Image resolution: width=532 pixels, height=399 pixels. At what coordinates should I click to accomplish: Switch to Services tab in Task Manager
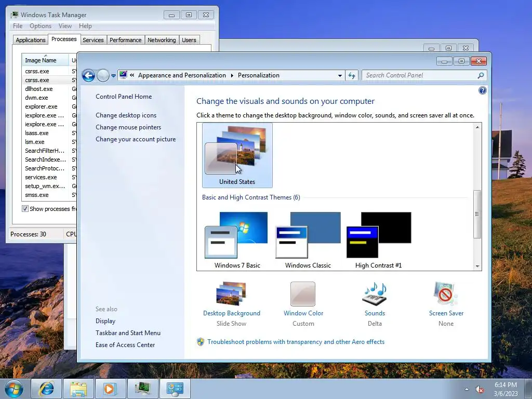pos(93,40)
